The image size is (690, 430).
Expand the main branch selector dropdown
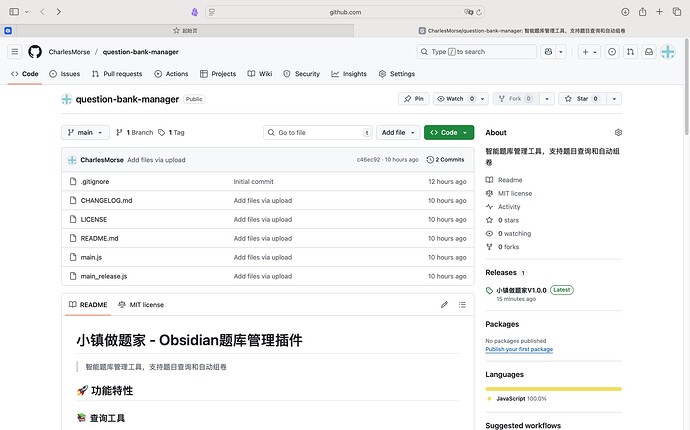[85, 132]
